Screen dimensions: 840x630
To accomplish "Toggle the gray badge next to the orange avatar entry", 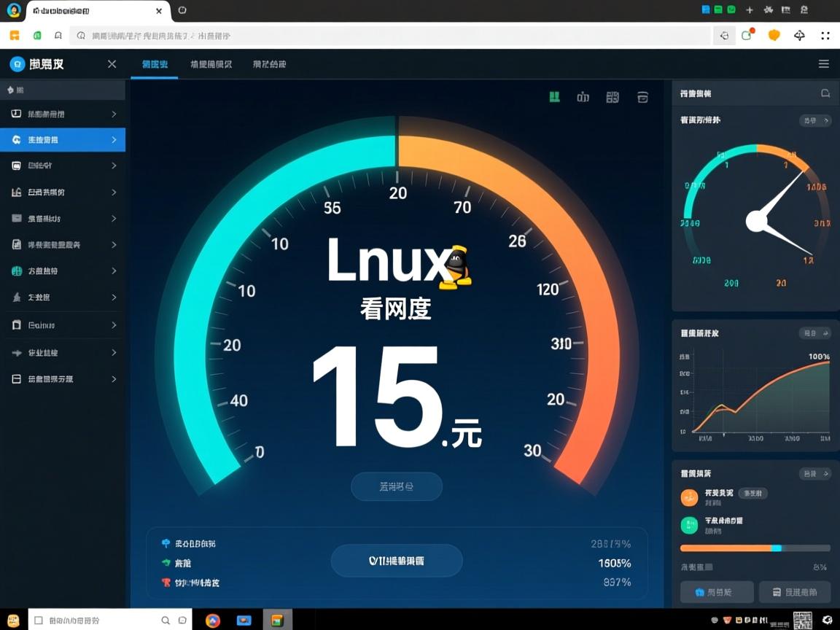I will pos(752,493).
